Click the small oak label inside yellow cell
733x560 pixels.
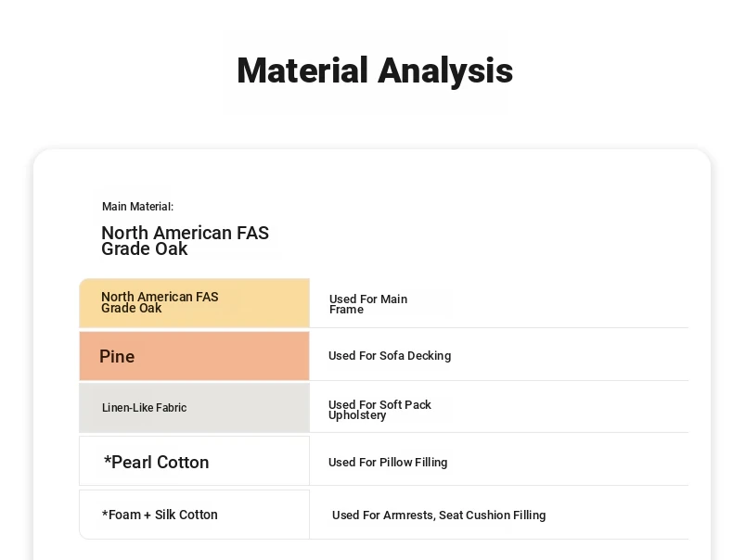pos(160,302)
